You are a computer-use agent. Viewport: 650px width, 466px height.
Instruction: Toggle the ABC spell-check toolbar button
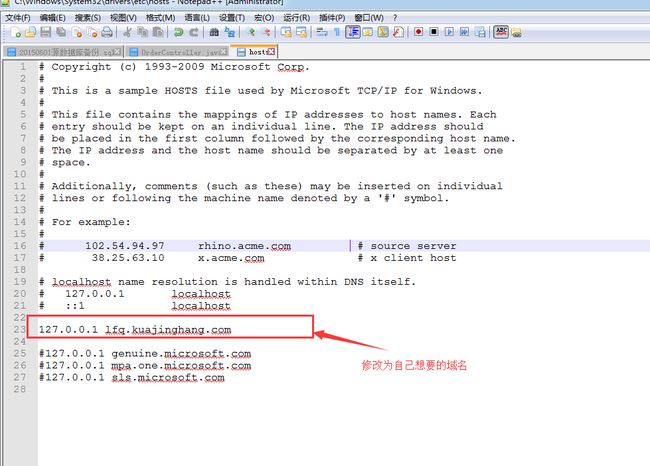coord(501,32)
